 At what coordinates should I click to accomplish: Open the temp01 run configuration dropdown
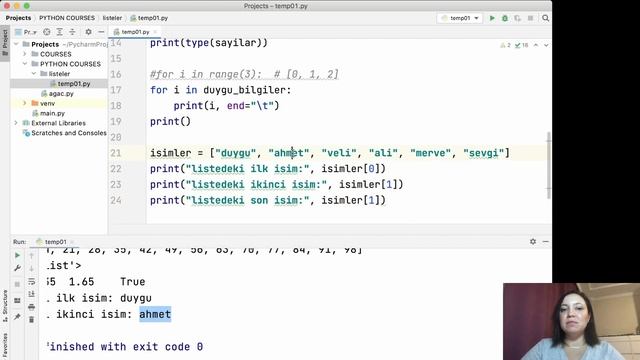click(x=460, y=18)
